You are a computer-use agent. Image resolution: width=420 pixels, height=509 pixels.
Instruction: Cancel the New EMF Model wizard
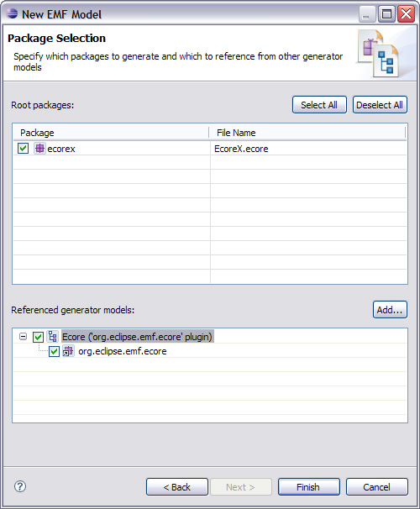pyautogui.click(x=377, y=487)
